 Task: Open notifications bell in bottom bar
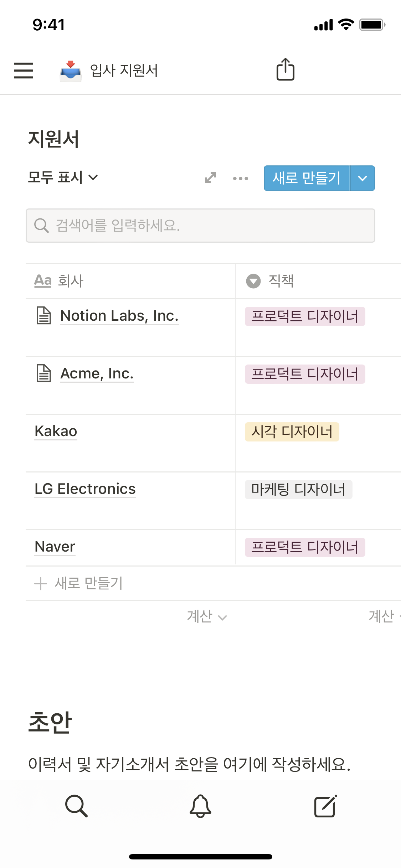click(200, 806)
